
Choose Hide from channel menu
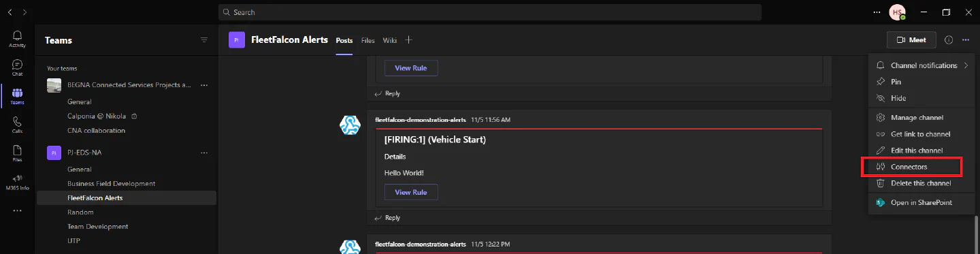pyautogui.click(x=922, y=98)
